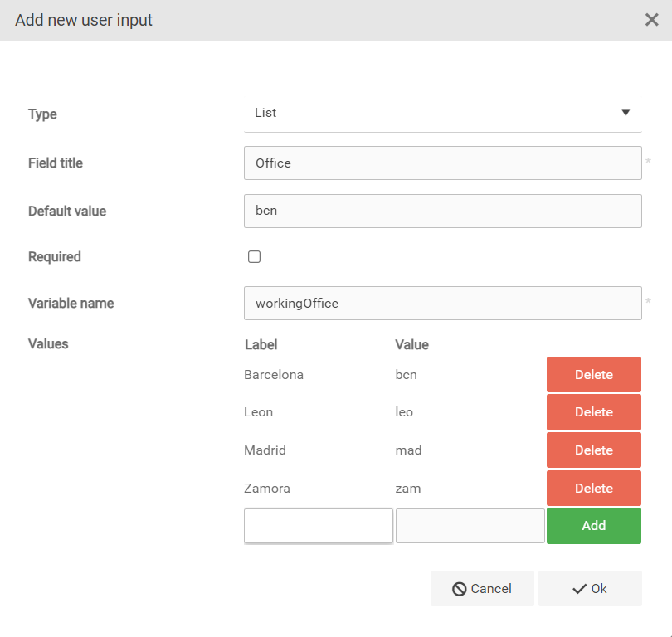Click the empty new Value input box
672x637 pixels.
coord(470,526)
